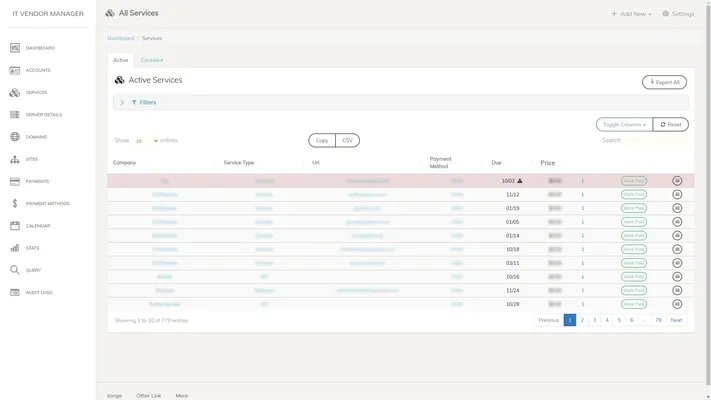Click row action icon for 10/03 service
The width and height of the screenshot is (711, 400).
[x=677, y=181]
